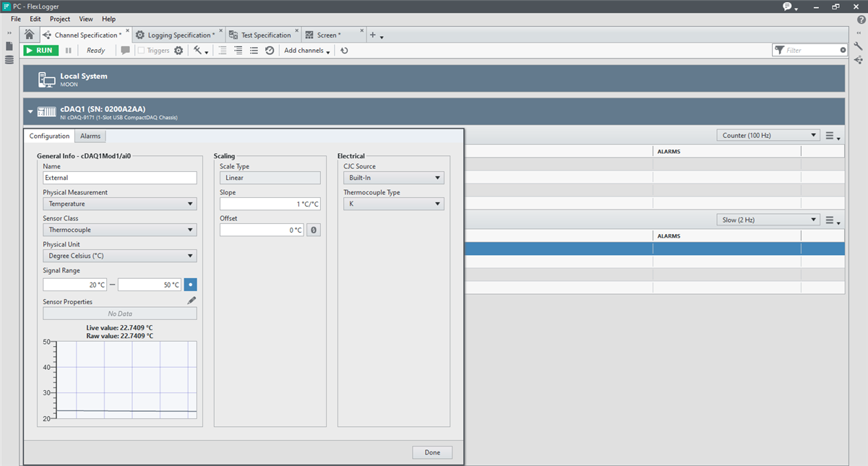Screen dimensions: 868x466
Task: Edit sensor properties with pencil icon
Action: 192,301
